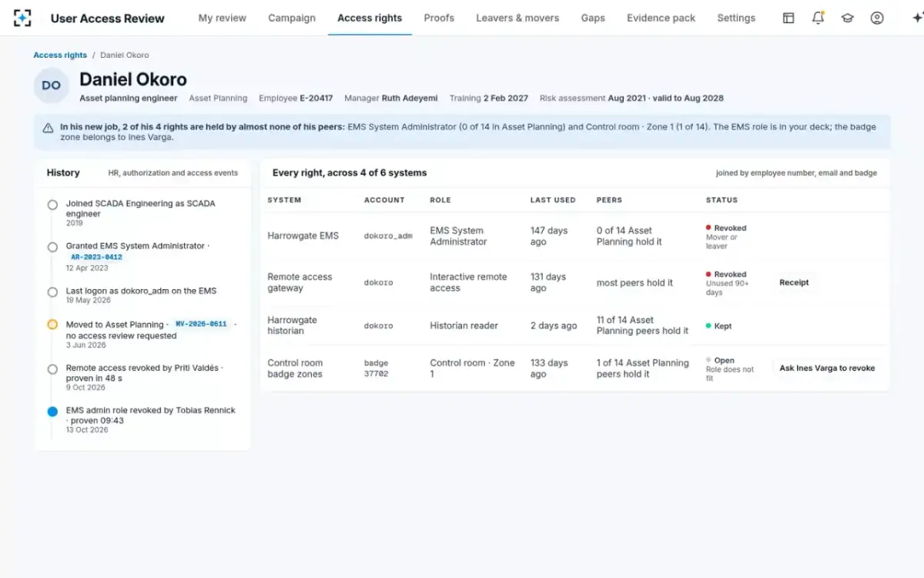The image size is (924, 578).
Task: Click the badge 37702 account cell
Action: click(377, 368)
